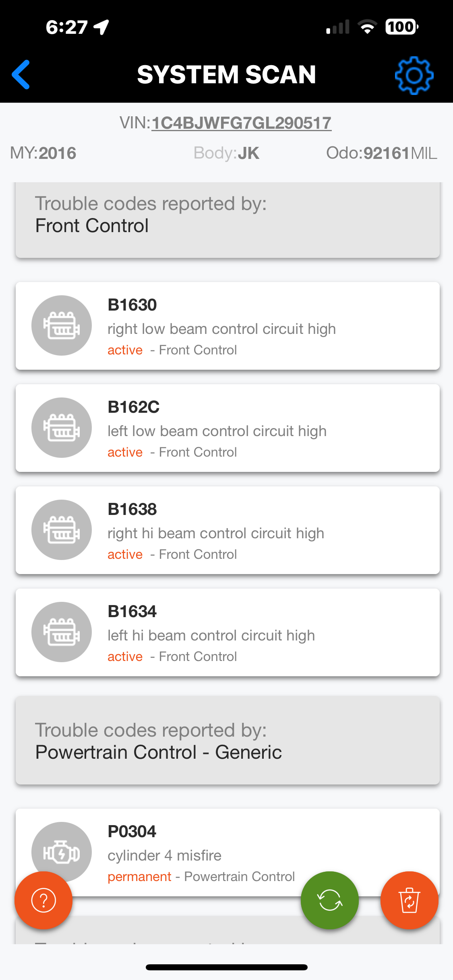
Task: Tap the module icon beside B1630
Action: (62, 325)
